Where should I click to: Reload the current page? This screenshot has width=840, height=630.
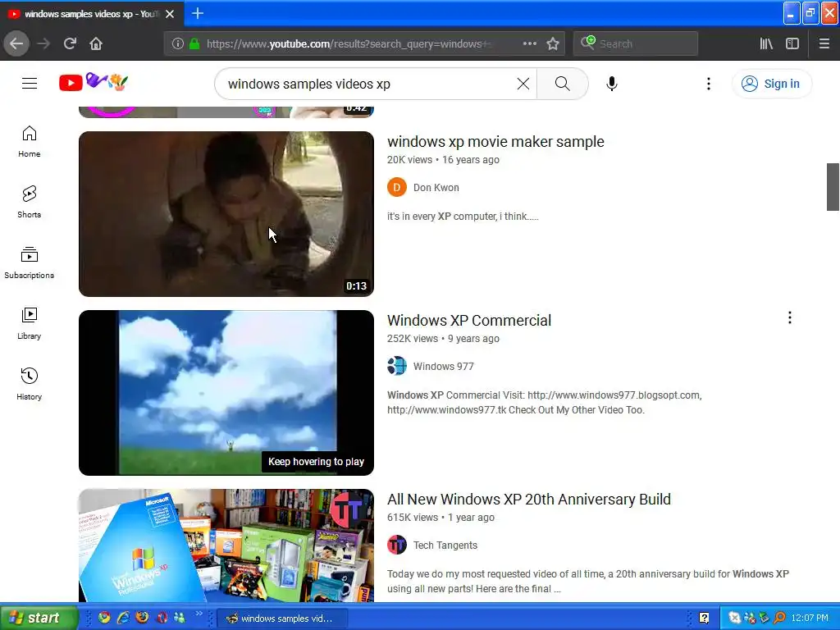click(x=70, y=43)
